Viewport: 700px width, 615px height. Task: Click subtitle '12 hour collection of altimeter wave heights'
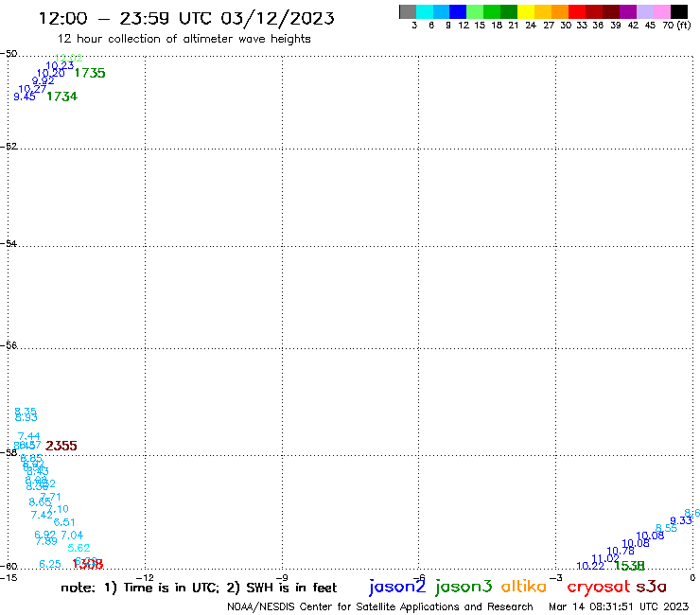pos(184,39)
